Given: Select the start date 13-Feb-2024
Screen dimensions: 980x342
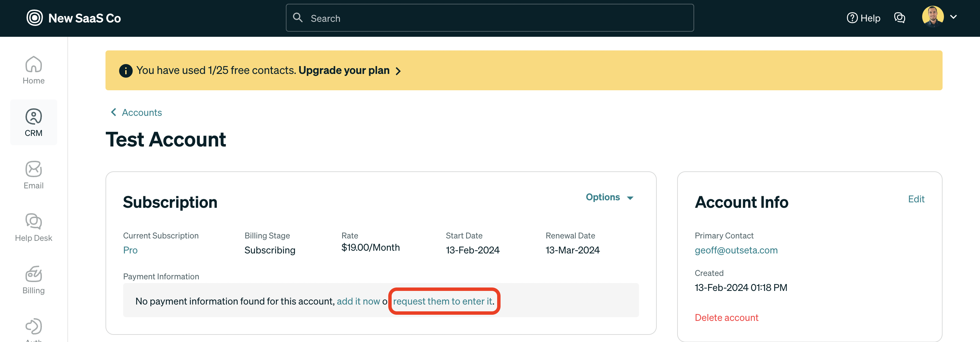Looking at the screenshot, I should 473,250.
